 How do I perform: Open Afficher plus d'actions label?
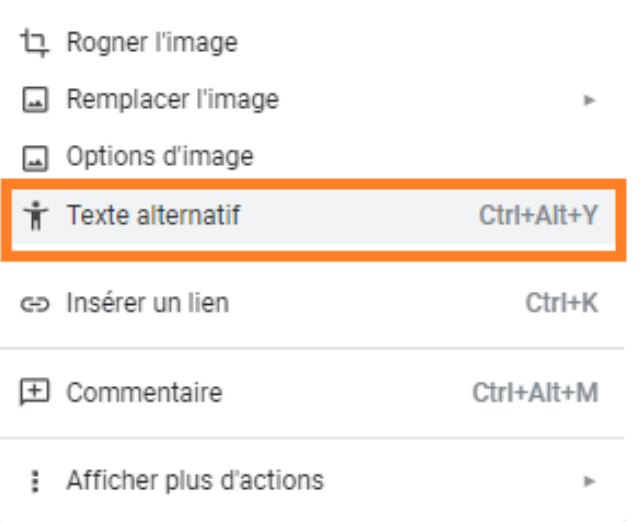click(x=195, y=480)
